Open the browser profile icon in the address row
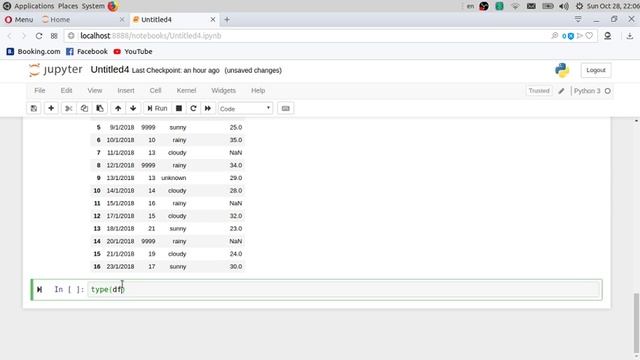Image resolution: width=640 pixels, height=360 pixels. pyautogui.click(x=607, y=36)
